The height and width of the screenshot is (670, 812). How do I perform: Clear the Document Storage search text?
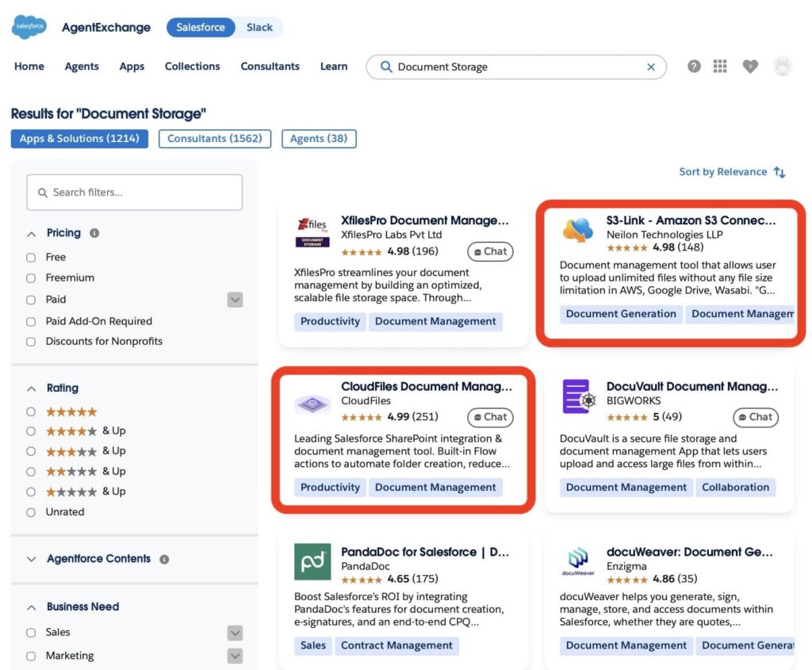tap(651, 67)
